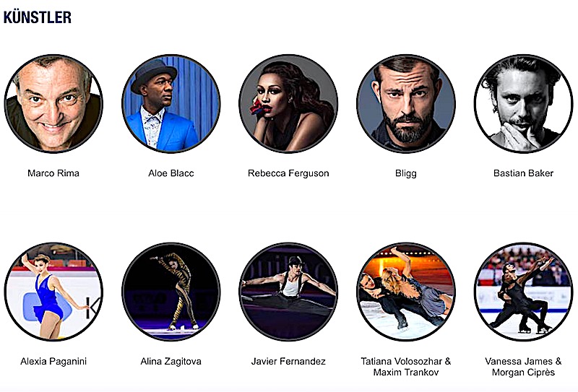Image resolution: width=578 pixels, height=392 pixels.
Task: Click the Javier Fernandez skating image
Action: 288,292
